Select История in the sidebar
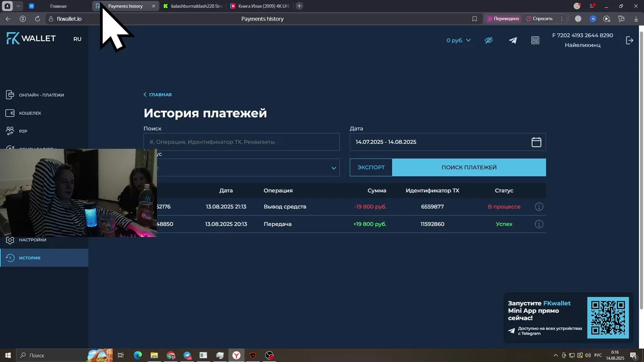Viewport: 644px width, 362px height. 44,258
